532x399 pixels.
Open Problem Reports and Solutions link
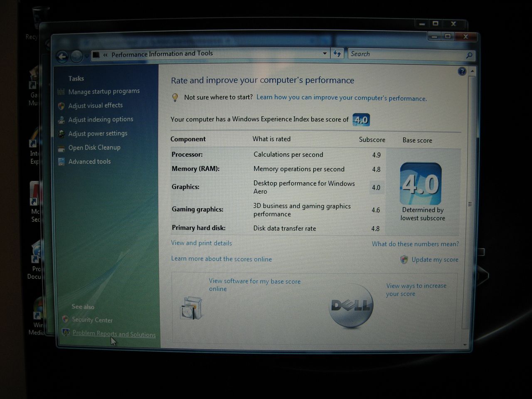(x=114, y=334)
